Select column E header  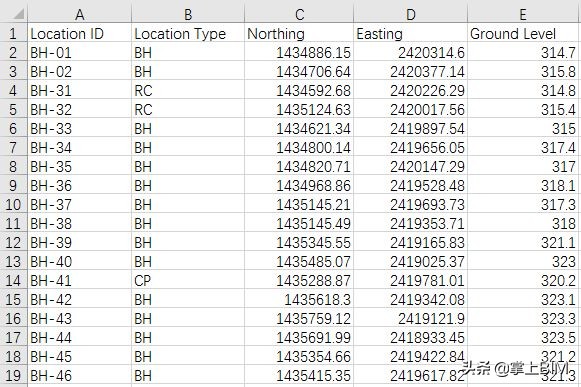coord(524,15)
